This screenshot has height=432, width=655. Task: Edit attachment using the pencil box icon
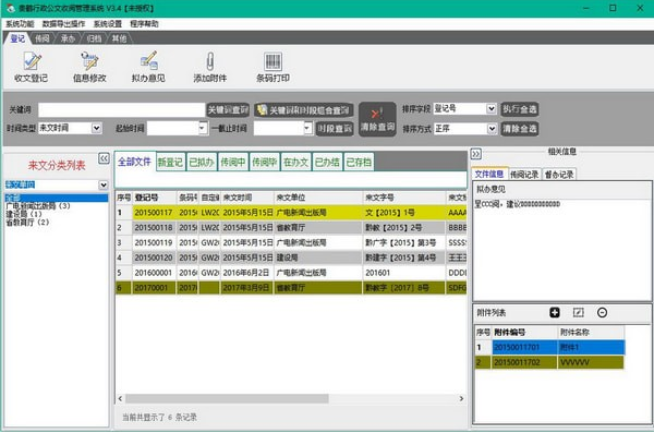[578, 313]
